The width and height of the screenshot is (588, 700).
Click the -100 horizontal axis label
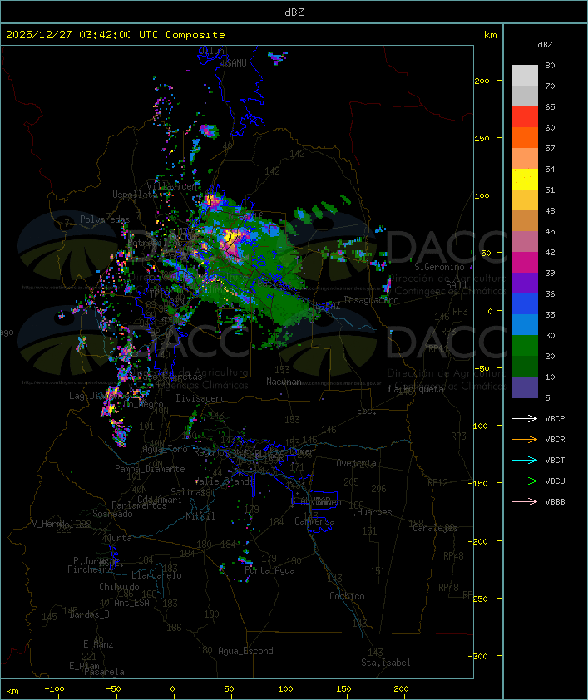55,689
